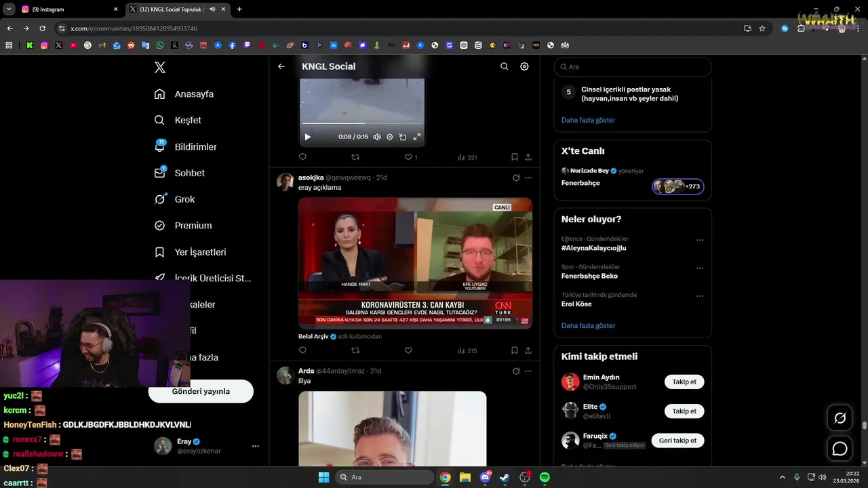The height and width of the screenshot is (488, 868).
Task: Open more options on asokjka's post
Action: tap(528, 178)
